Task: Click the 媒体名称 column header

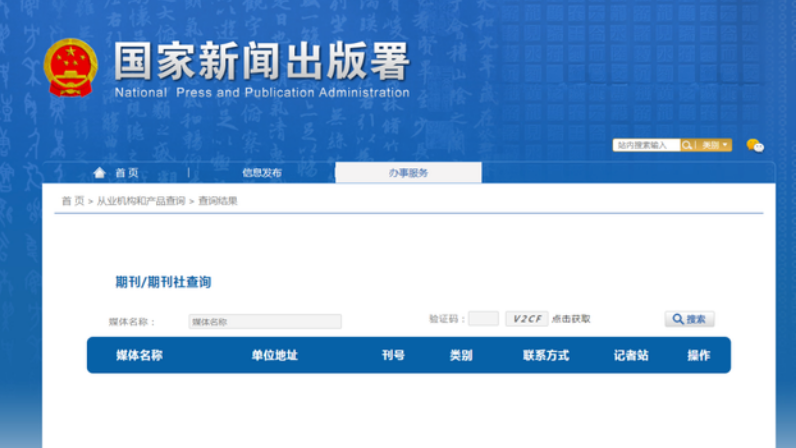Action: [x=139, y=355]
